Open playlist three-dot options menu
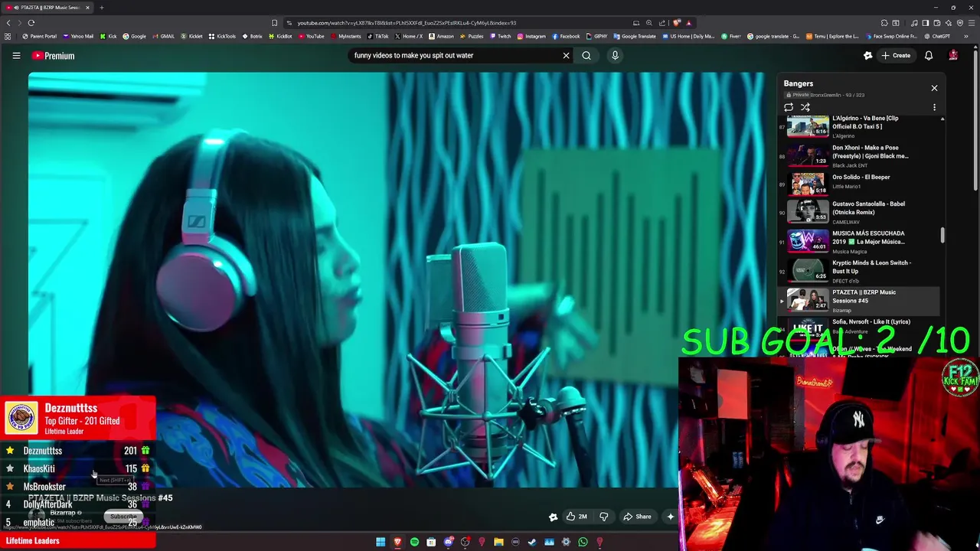 pyautogui.click(x=934, y=107)
